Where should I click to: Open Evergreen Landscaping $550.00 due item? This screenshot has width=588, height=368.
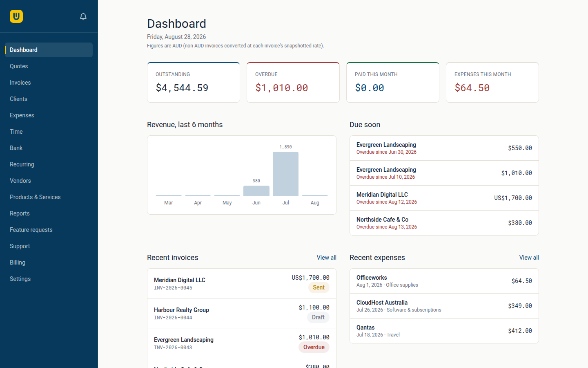click(x=444, y=148)
